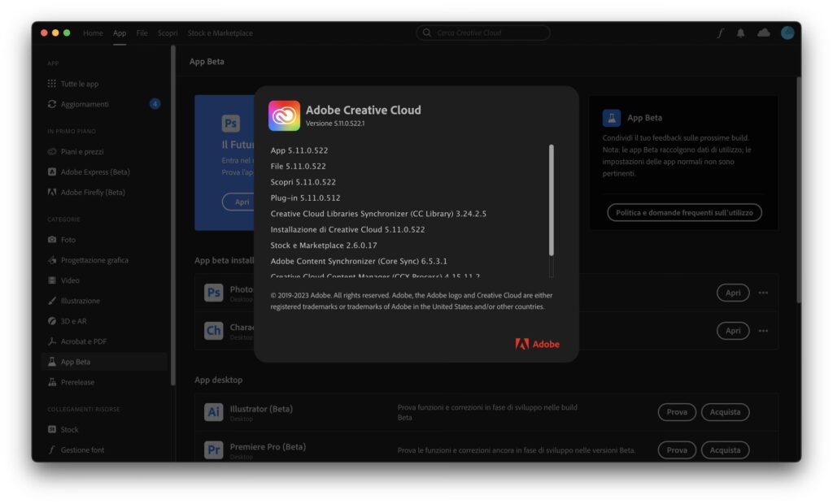
Task: Click the version list scrollbar in dialog
Action: coord(552,200)
